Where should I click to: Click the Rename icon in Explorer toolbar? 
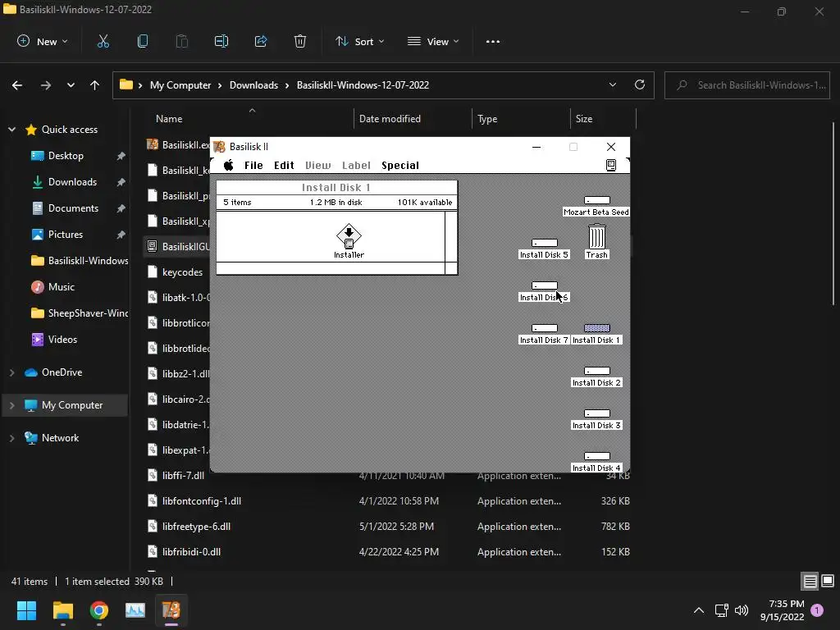tap(221, 41)
